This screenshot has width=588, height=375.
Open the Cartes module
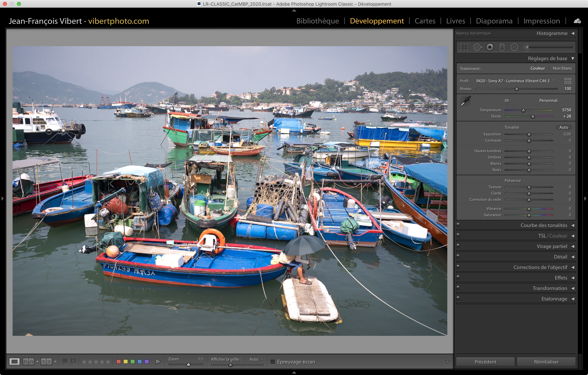tap(425, 21)
